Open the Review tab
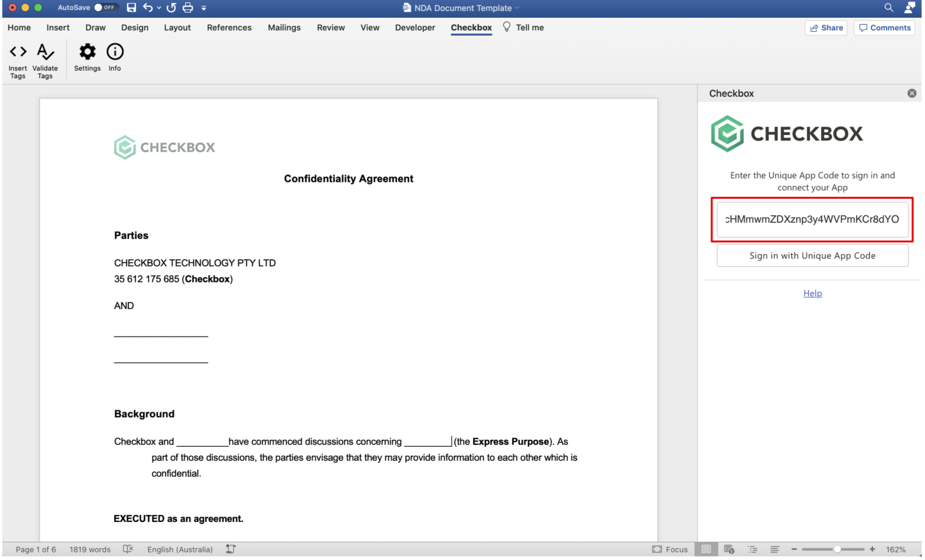This screenshot has width=925, height=560. [331, 28]
